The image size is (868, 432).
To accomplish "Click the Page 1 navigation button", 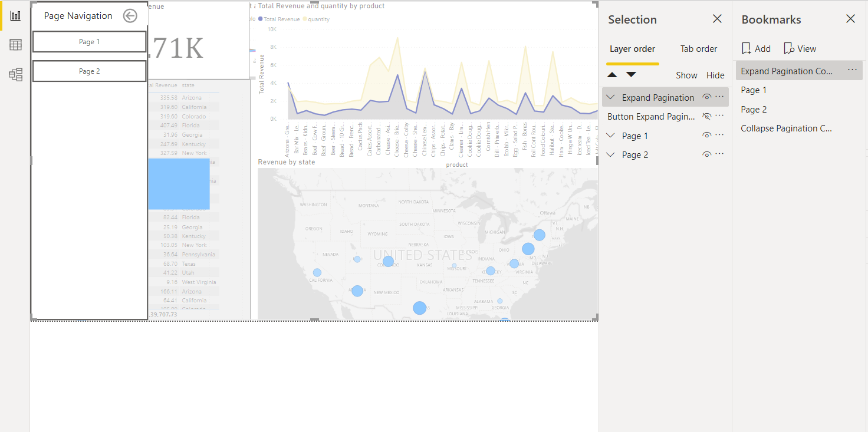I will pos(89,42).
